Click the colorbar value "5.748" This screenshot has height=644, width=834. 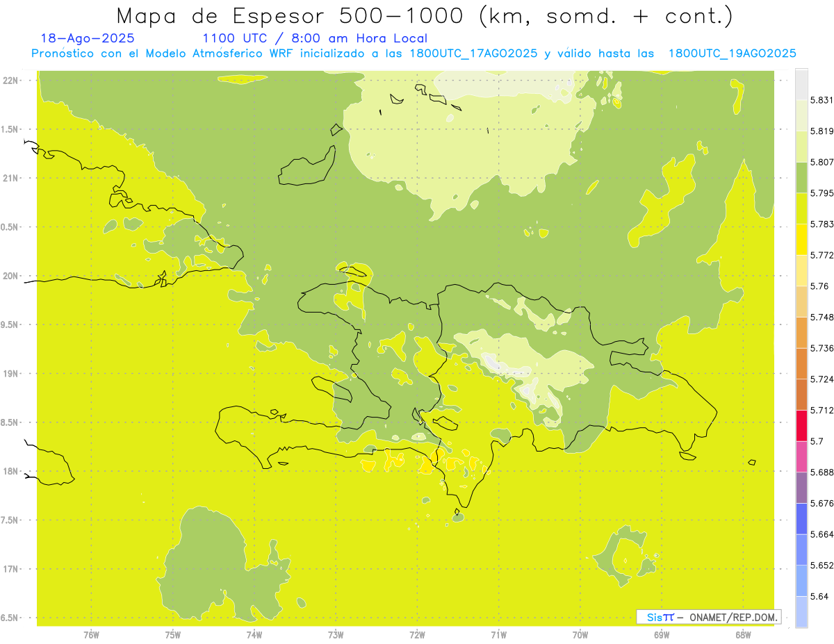[821, 317]
